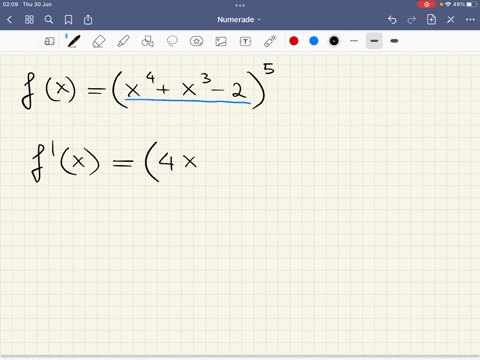
Task: Add a new page
Action: 431,19
